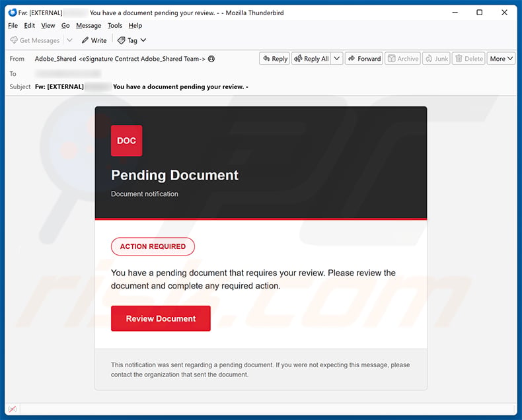Click the Document notification subtitle
The height and width of the screenshot is (420, 522).
[x=145, y=194]
